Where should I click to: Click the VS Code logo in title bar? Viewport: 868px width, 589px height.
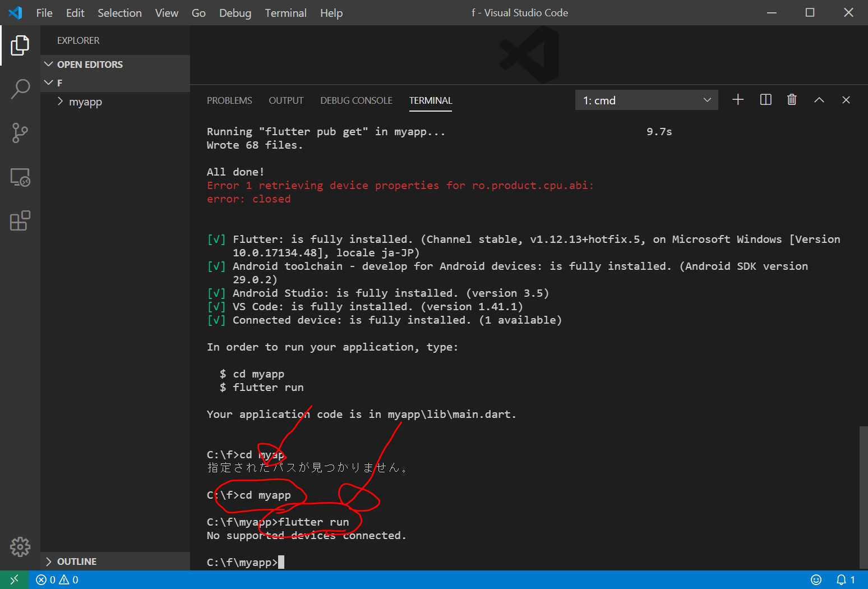pos(15,12)
